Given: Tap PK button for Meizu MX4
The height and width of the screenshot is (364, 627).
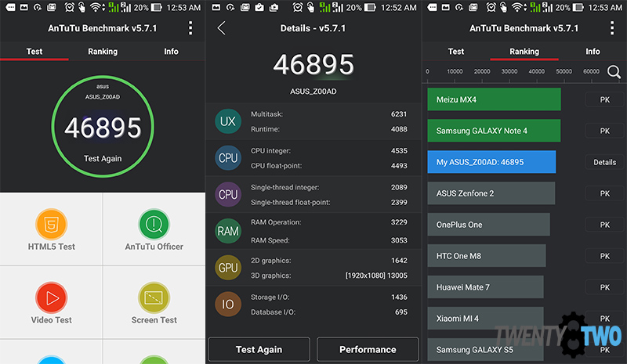Looking at the screenshot, I should pyautogui.click(x=604, y=99).
